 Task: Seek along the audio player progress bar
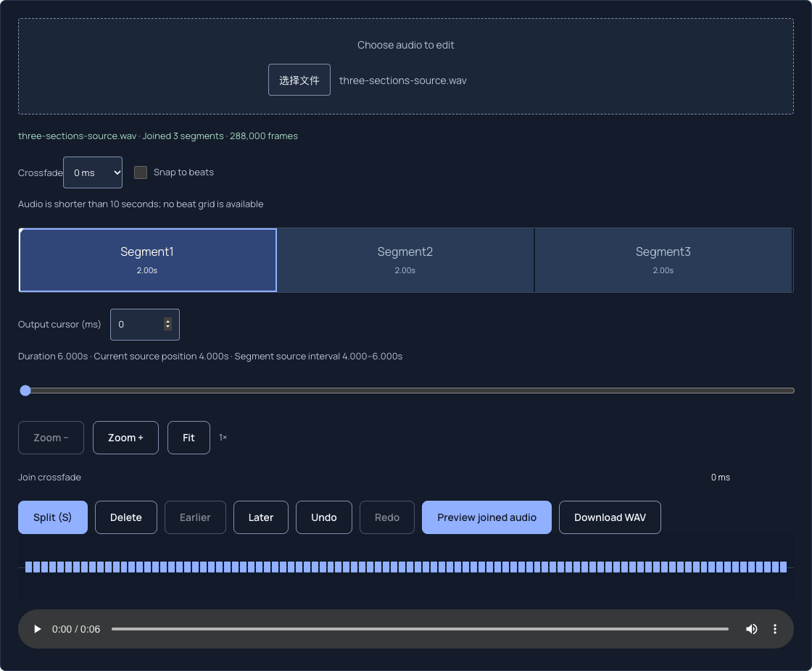click(x=420, y=629)
